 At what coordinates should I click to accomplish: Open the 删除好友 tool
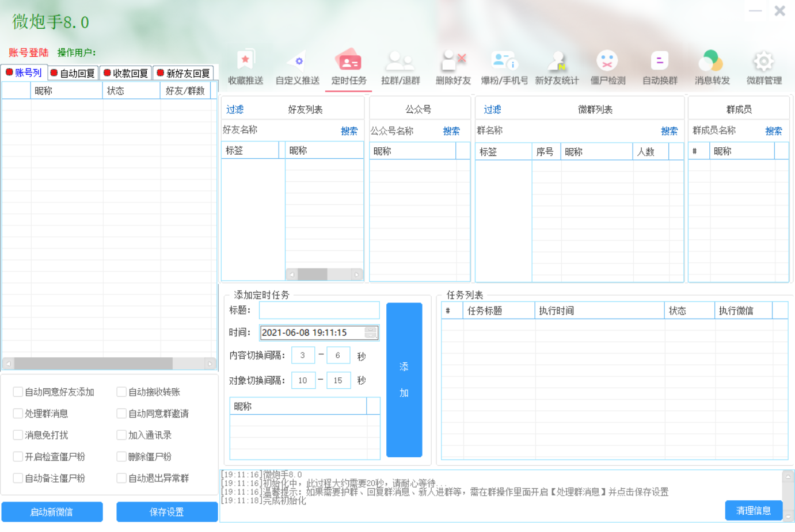pyautogui.click(x=453, y=68)
